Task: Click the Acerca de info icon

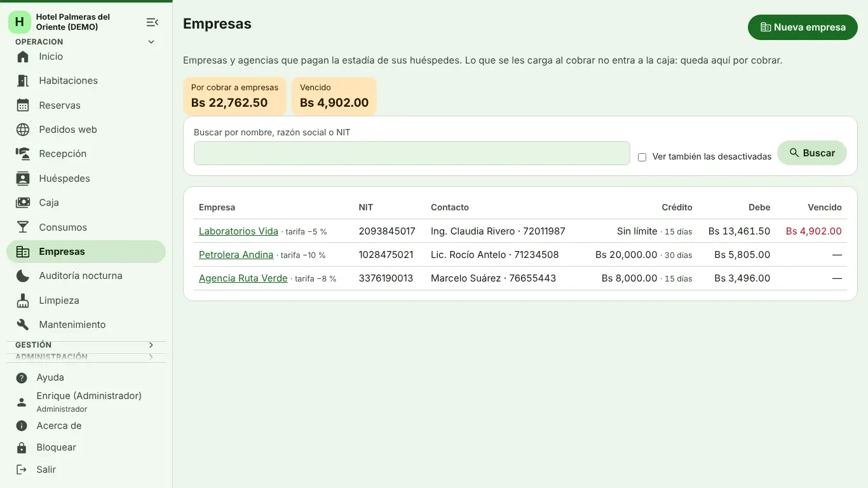Action: 22,426
